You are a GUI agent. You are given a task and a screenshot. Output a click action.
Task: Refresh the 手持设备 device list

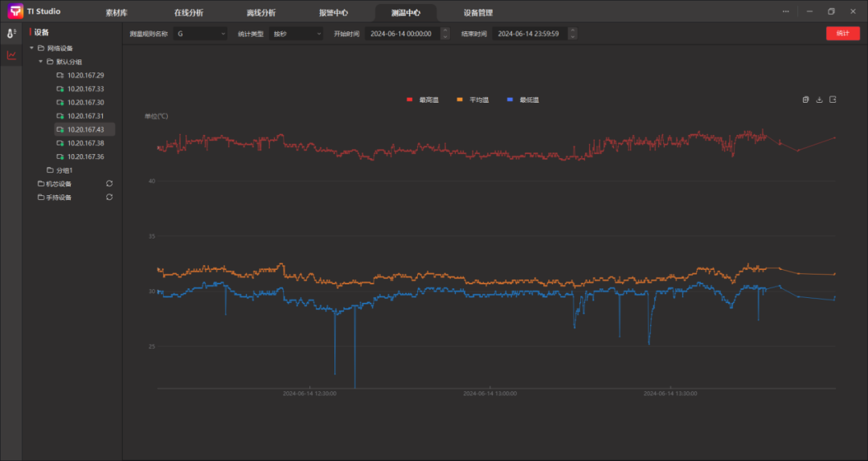click(x=109, y=197)
